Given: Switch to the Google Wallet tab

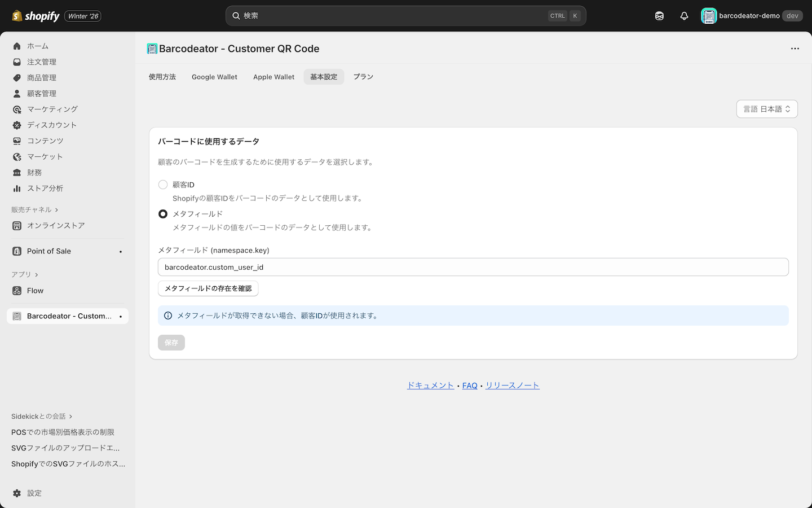Looking at the screenshot, I should [214, 77].
